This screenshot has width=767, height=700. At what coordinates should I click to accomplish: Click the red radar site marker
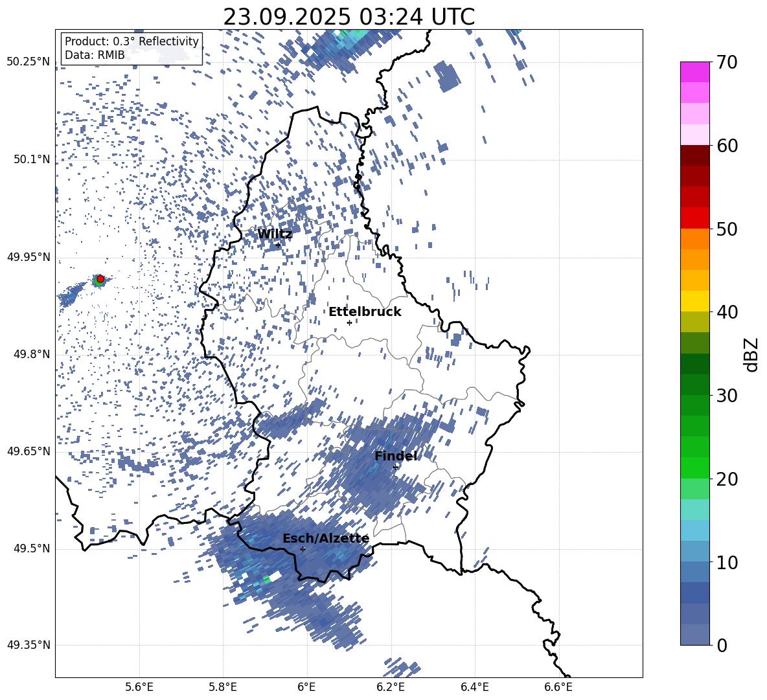(x=100, y=279)
